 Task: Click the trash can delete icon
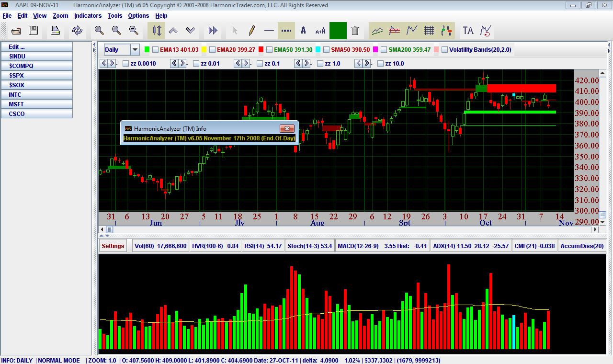pyautogui.click(x=355, y=31)
